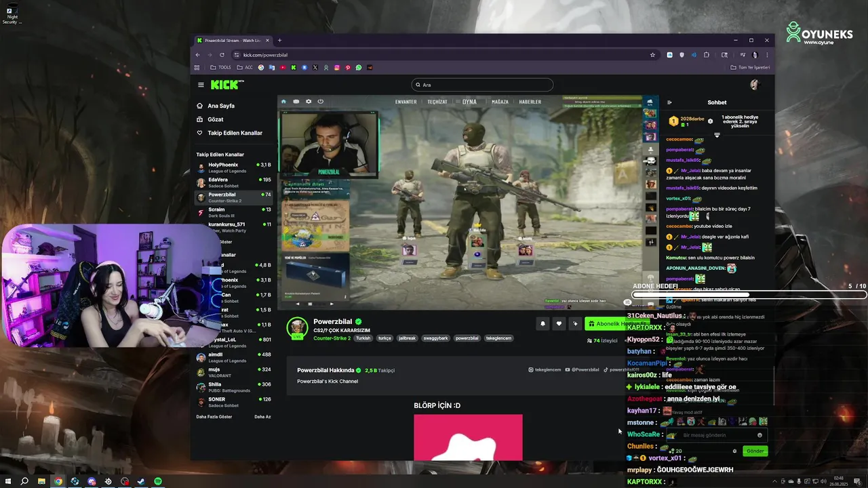Select EdaVera channel in sidebar
Viewport: 868px width, 488px height.
coord(234,182)
